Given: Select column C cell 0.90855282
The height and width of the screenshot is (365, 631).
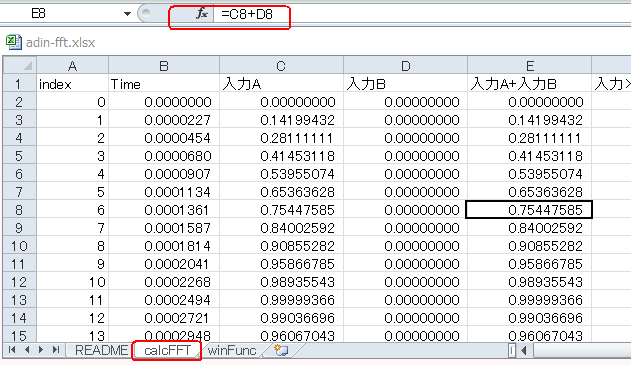Looking at the screenshot, I should 281,245.
